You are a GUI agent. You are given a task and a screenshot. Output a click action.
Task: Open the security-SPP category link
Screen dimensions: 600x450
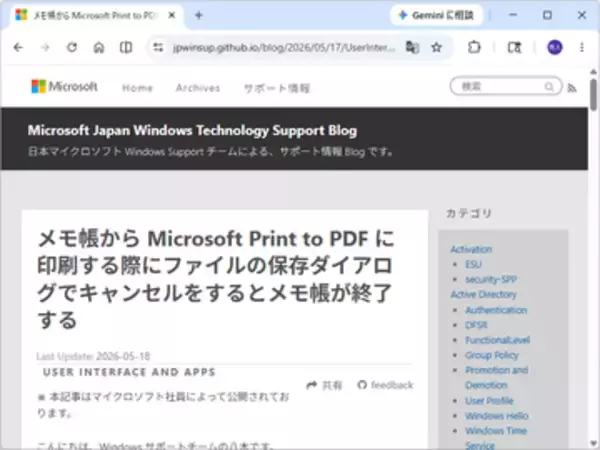coord(491,279)
